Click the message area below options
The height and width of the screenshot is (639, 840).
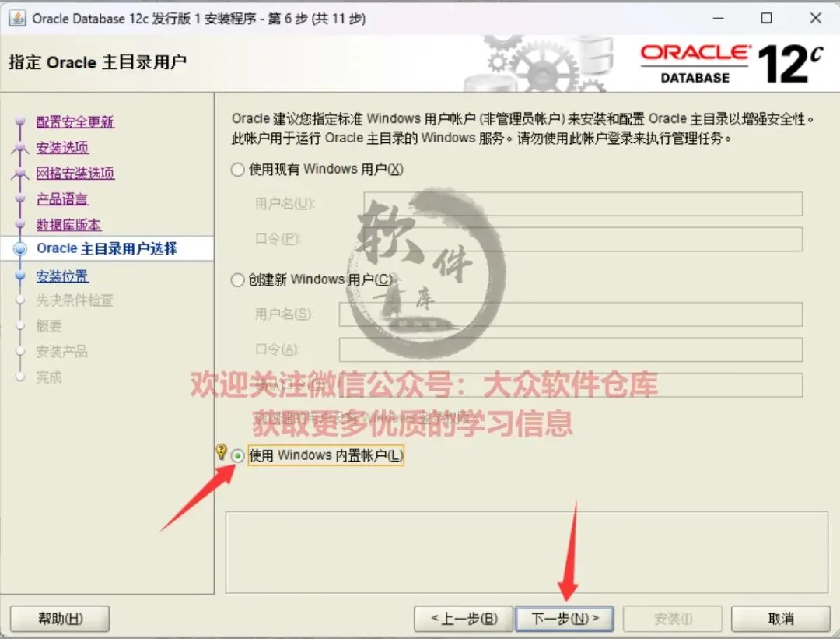[x=527, y=552]
